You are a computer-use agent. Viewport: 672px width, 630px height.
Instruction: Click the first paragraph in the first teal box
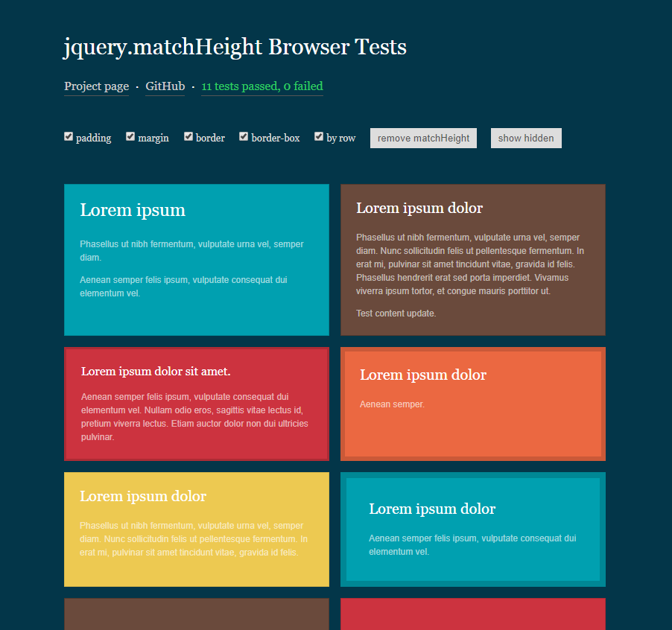pos(191,250)
